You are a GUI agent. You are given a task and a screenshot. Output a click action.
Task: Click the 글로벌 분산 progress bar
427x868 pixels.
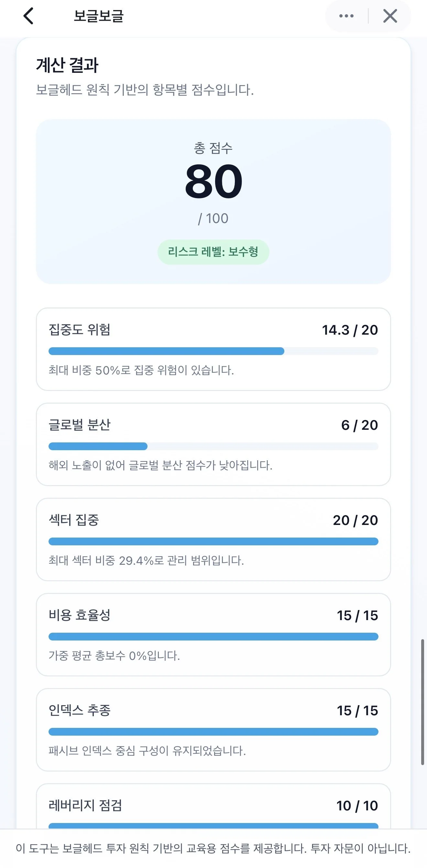(213, 447)
